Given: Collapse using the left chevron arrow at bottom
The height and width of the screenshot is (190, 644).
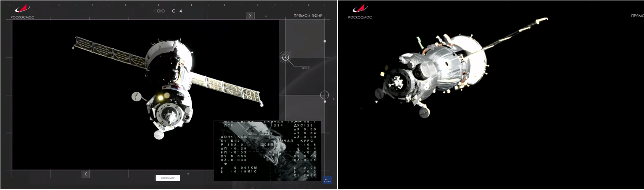Looking at the screenshot, I should point(86,174).
